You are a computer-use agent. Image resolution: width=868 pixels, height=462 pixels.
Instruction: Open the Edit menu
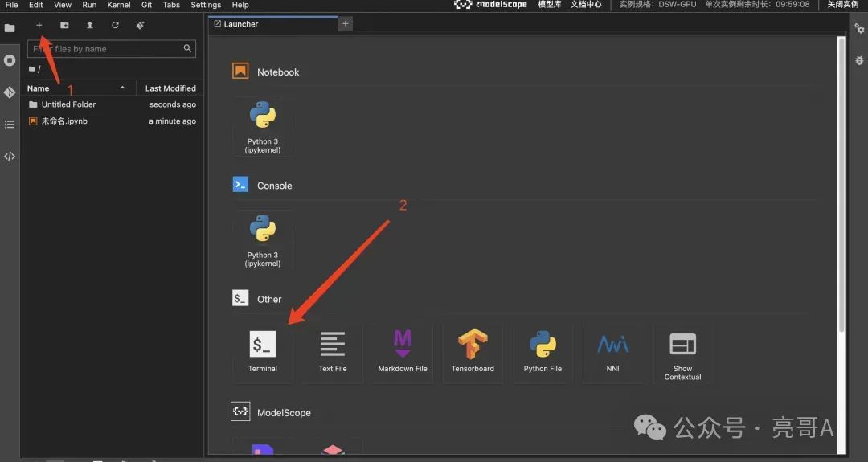click(36, 5)
